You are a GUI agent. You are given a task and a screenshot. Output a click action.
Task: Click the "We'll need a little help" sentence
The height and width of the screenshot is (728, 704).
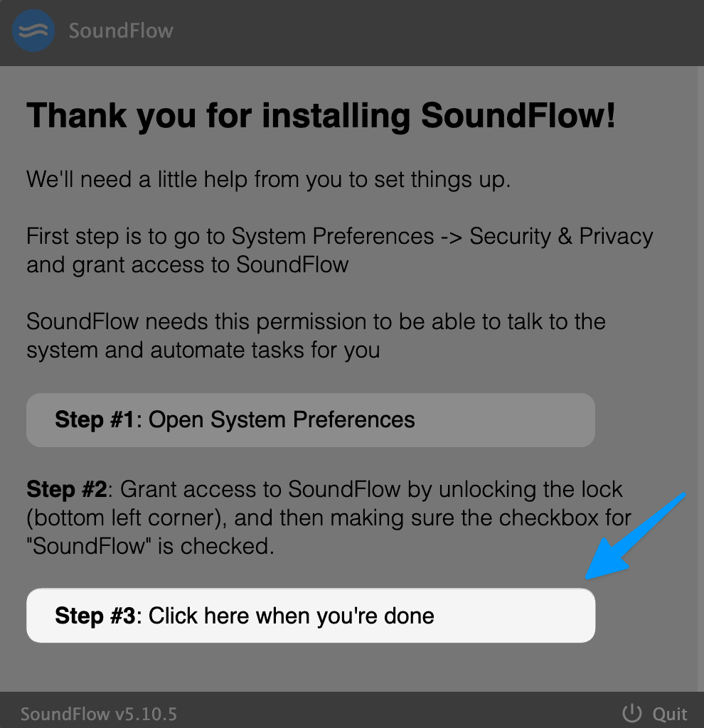268,180
